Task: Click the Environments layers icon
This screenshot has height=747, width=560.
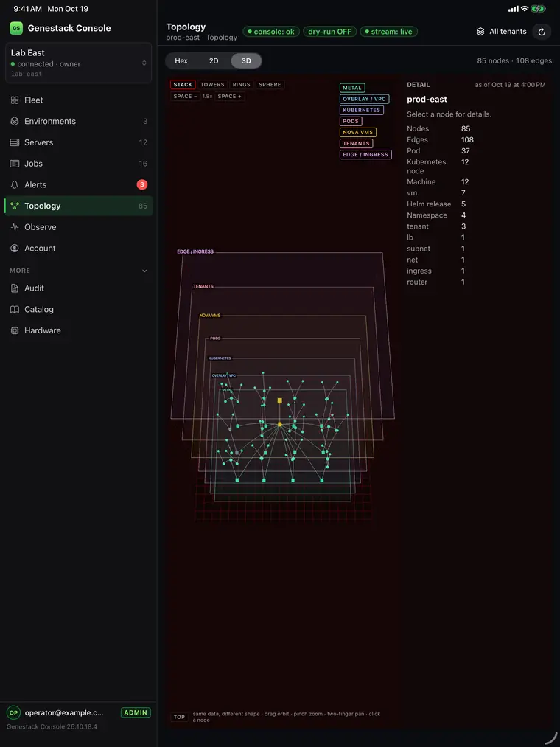Action: coord(15,121)
